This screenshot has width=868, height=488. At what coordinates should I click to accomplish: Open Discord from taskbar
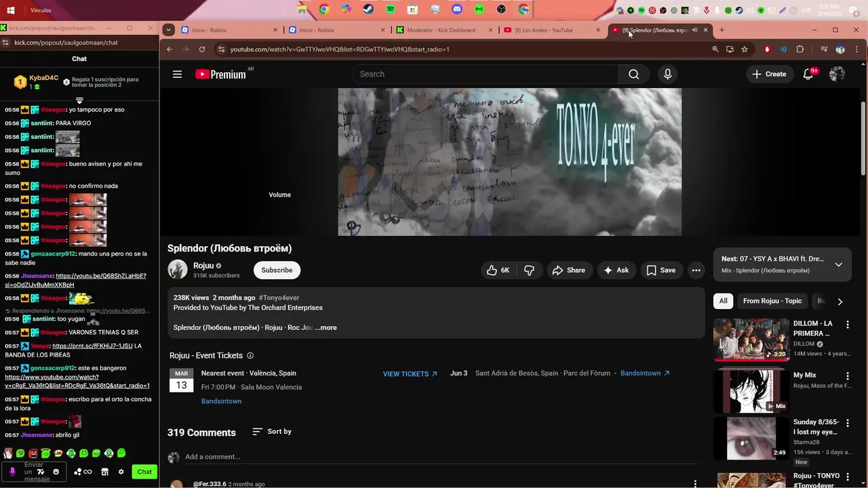click(x=457, y=9)
